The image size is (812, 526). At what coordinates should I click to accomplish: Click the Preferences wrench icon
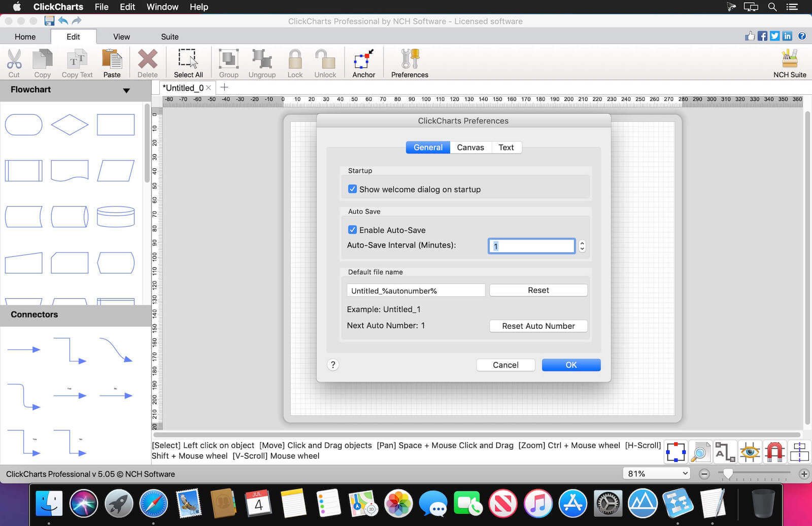410,60
